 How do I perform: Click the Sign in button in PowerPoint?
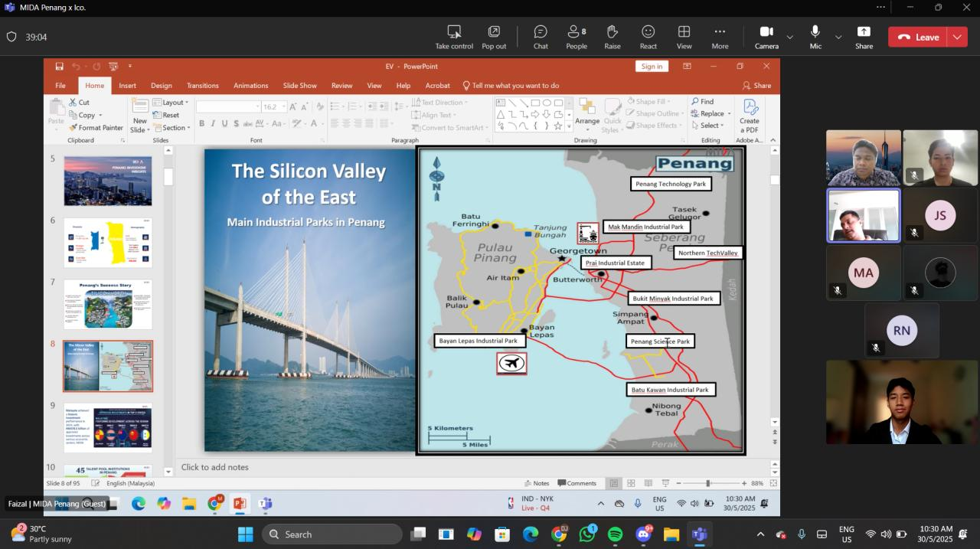tap(652, 67)
